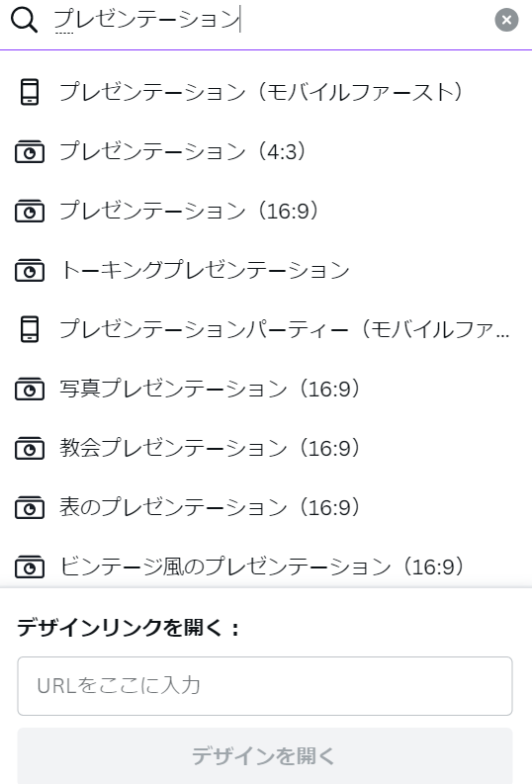Focus the URLをここに入力 field
Viewport: 532px width, 784px height.
265,686
